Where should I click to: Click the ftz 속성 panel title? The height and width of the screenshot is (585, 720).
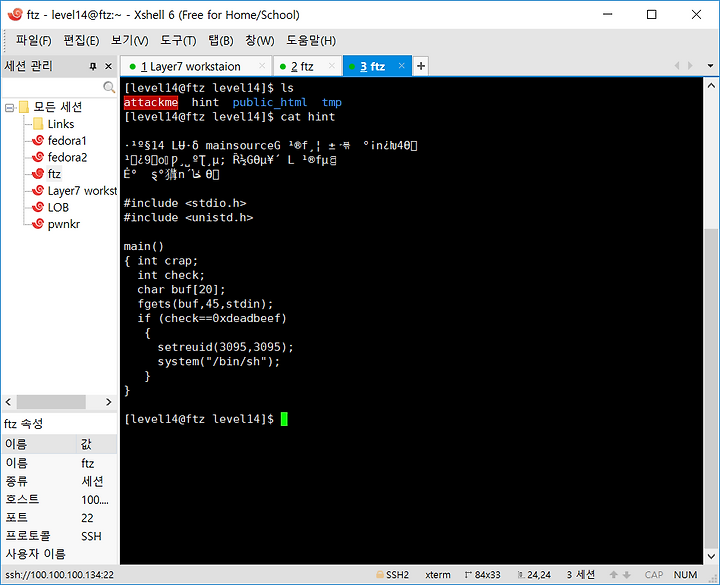[x=23, y=423]
